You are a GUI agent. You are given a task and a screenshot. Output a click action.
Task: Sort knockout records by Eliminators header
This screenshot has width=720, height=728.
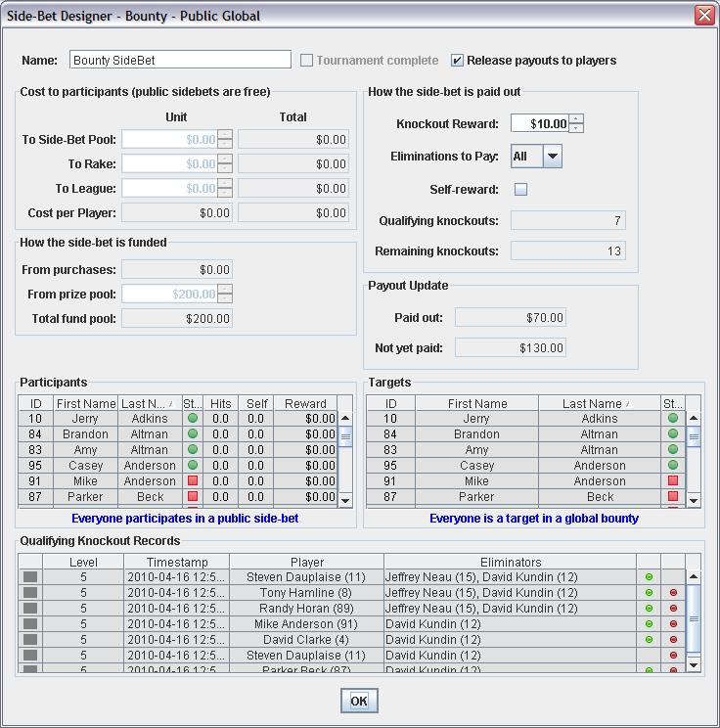coord(511,562)
